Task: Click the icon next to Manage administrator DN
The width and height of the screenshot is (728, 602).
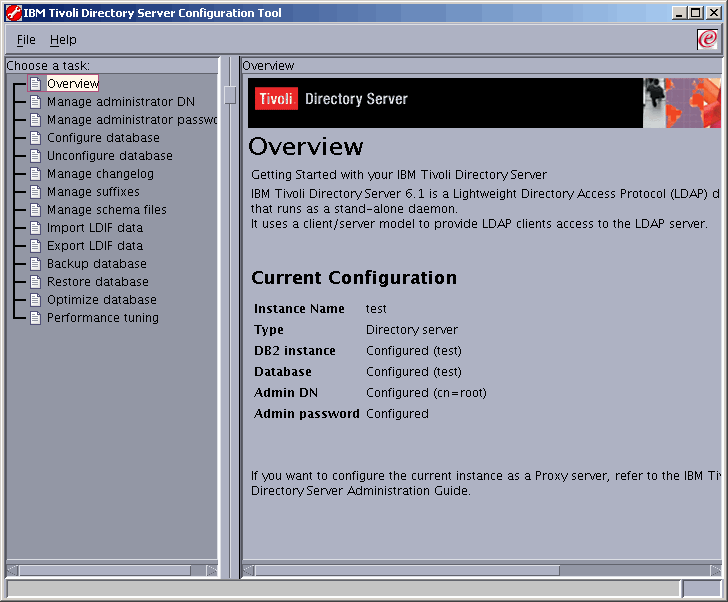Action: point(36,102)
